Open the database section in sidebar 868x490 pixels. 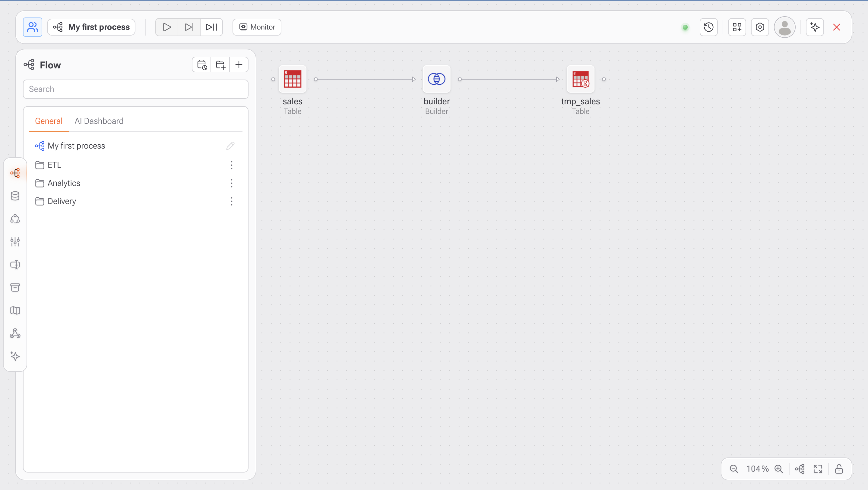pyautogui.click(x=15, y=196)
